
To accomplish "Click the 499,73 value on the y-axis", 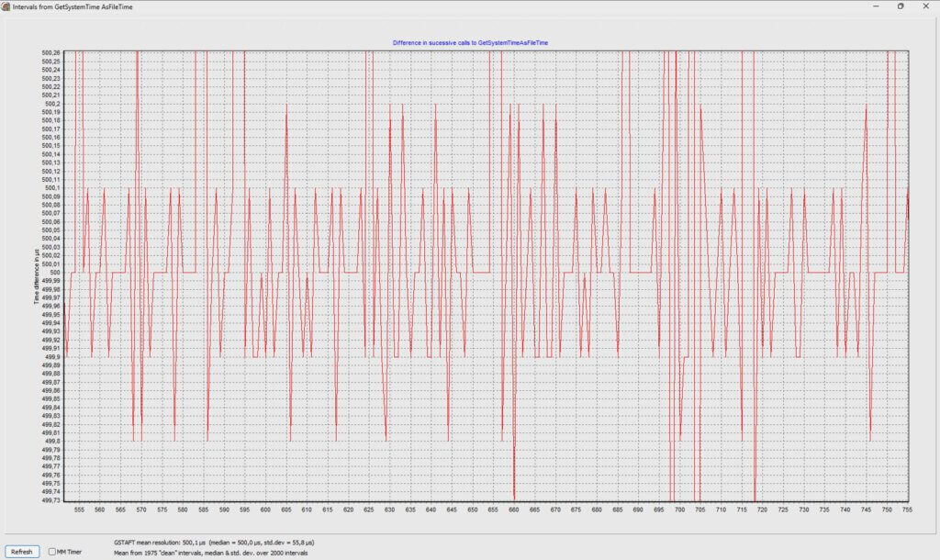I will 51,500.
